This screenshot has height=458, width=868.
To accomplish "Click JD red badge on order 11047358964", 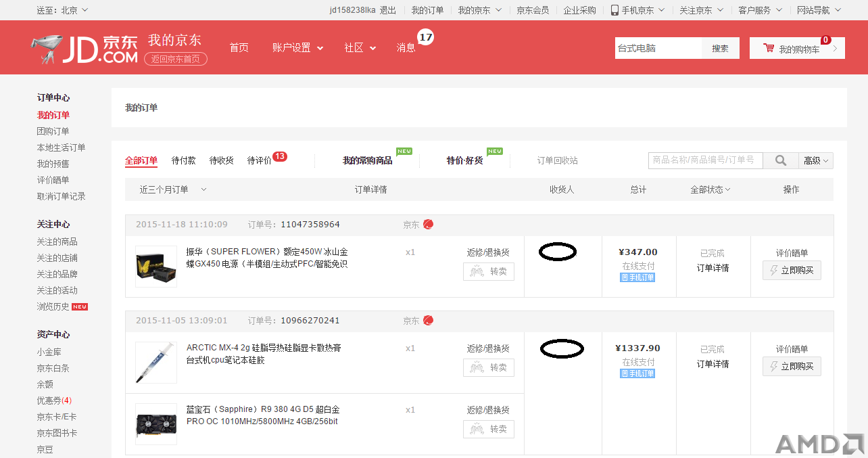I will click(x=428, y=225).
